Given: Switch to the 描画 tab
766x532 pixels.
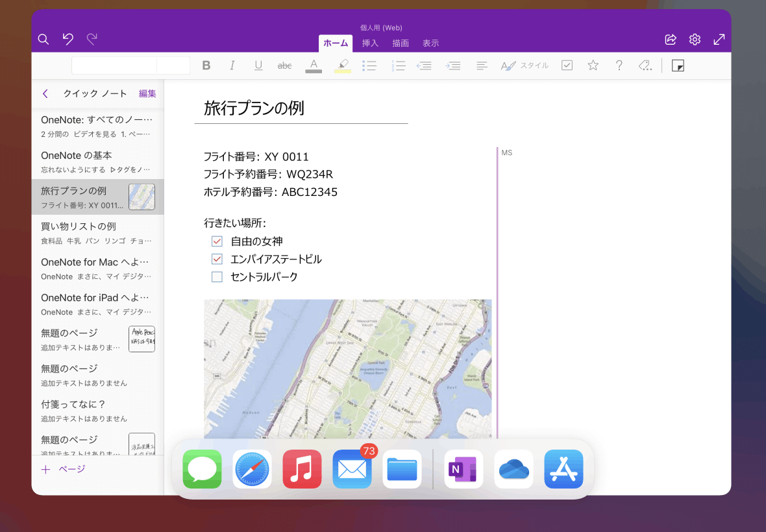Looking at the screenshot, I should point(401,43).
